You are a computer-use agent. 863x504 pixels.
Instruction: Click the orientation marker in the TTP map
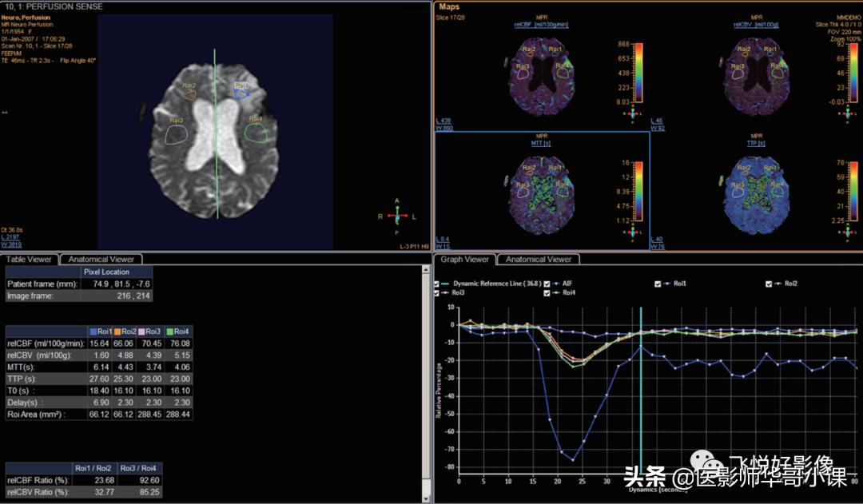tap(849, 232)
